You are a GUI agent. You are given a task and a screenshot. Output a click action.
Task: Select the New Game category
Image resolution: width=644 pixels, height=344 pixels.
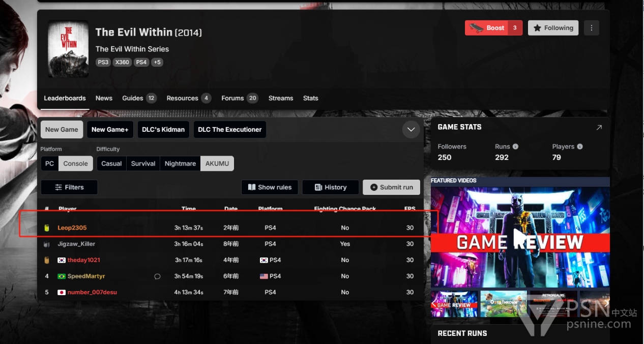click(x=62, y=129)
